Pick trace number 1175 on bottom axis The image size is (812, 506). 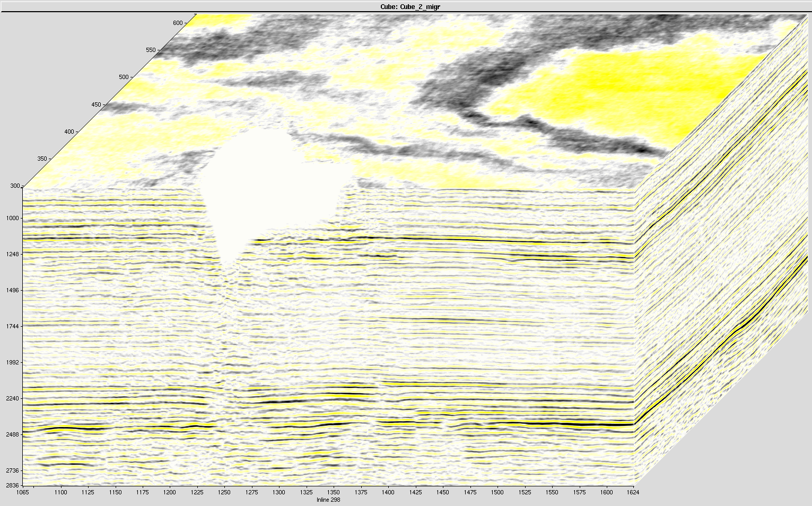[143, 492]
